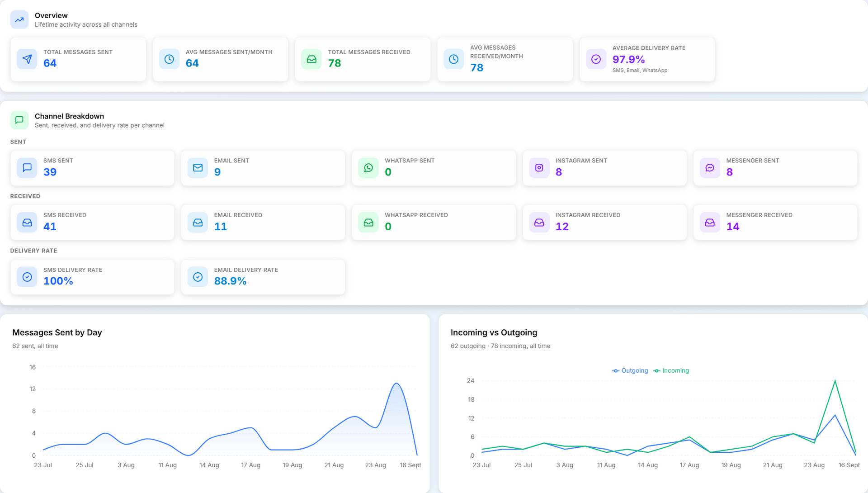Click the Email Delivery Rate 88.9% value

tap(230, 281)
